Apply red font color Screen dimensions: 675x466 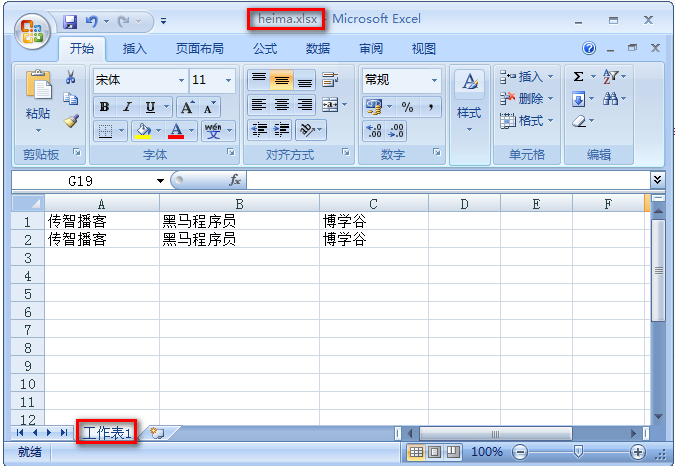coord(176,130)
